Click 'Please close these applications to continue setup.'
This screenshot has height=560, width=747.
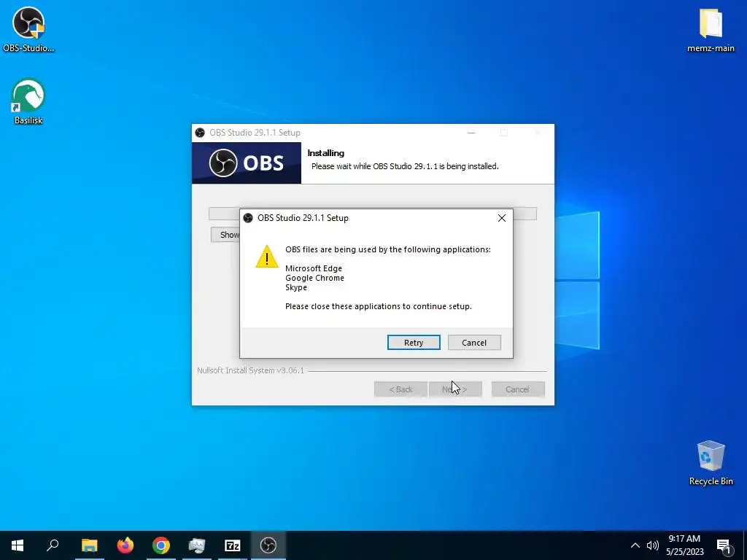379,306
